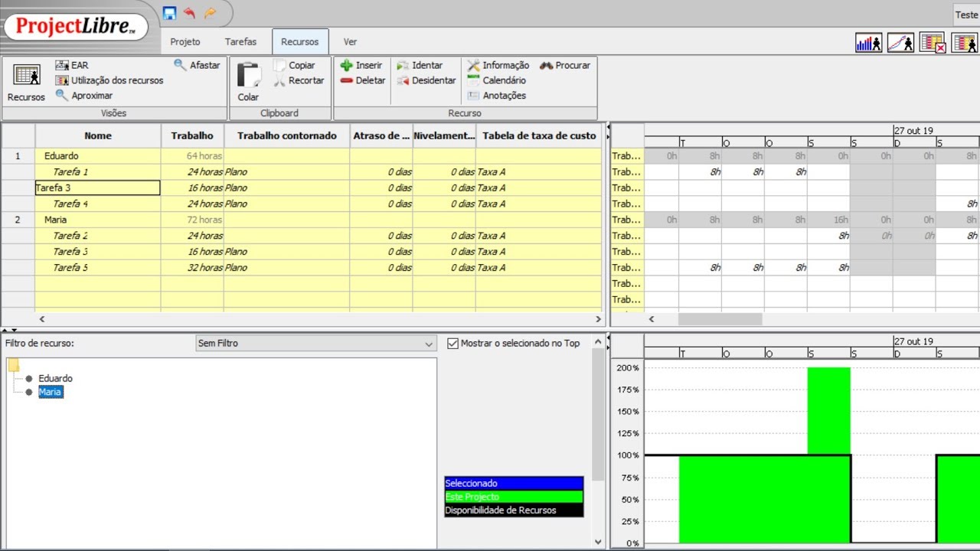This screenshot has height=551, width=980.
Task: Select Maria in the resource tree
Action: [51, 392]
